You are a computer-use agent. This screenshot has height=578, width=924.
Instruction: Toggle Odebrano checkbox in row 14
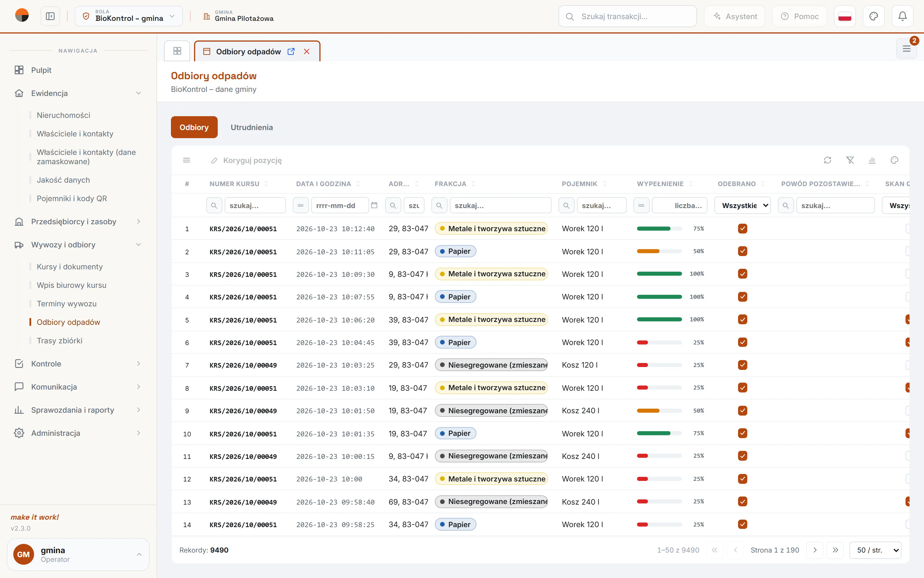coord(742,524)
